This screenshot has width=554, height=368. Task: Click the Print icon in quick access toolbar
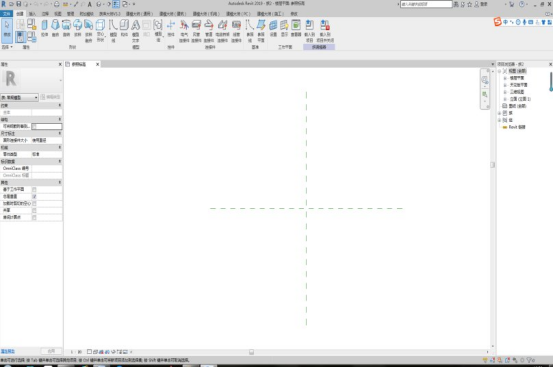[x=57, y=4]
